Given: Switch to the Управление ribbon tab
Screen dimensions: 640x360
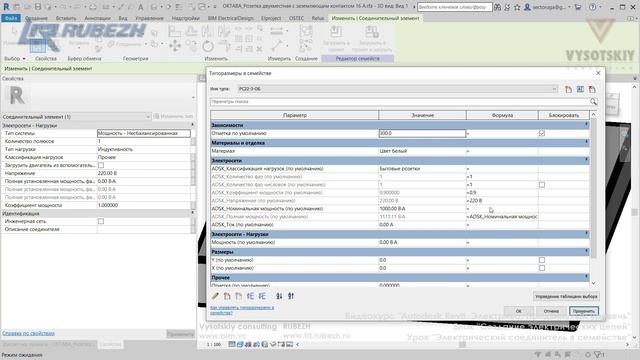Looking at the screenshot, I should tap(149, 18).
